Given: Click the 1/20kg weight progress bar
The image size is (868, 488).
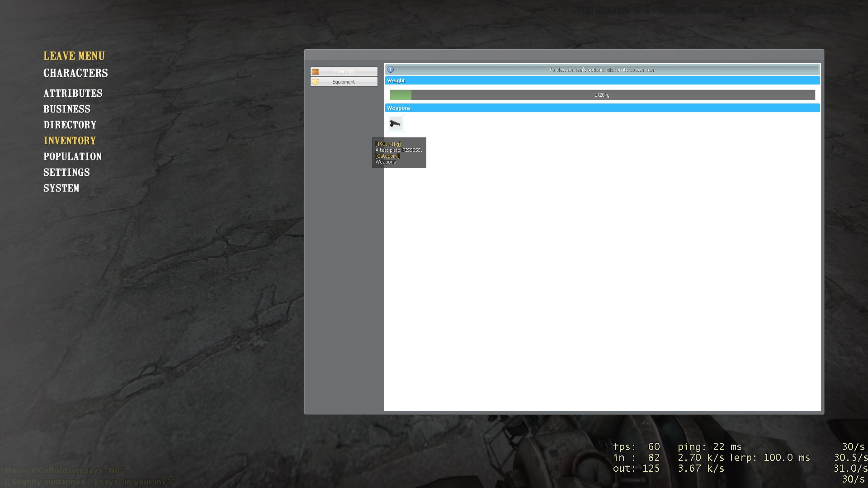Looking at the screenshot, I should (602, 95).
